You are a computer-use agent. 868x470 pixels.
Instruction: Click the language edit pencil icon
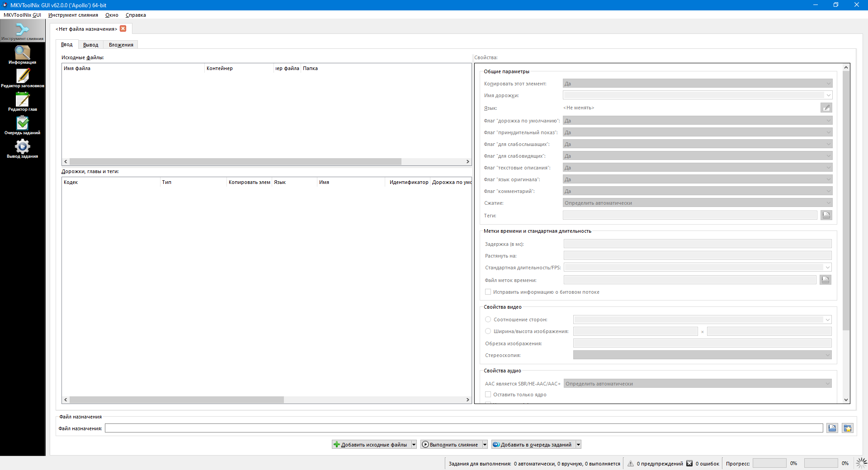coord(826,108)
